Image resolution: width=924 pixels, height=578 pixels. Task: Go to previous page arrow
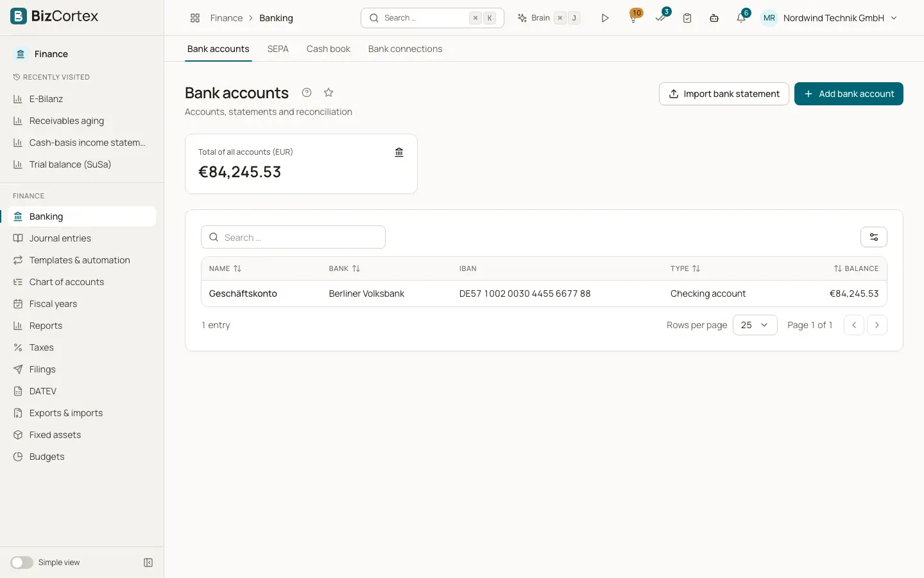(854, 325)
